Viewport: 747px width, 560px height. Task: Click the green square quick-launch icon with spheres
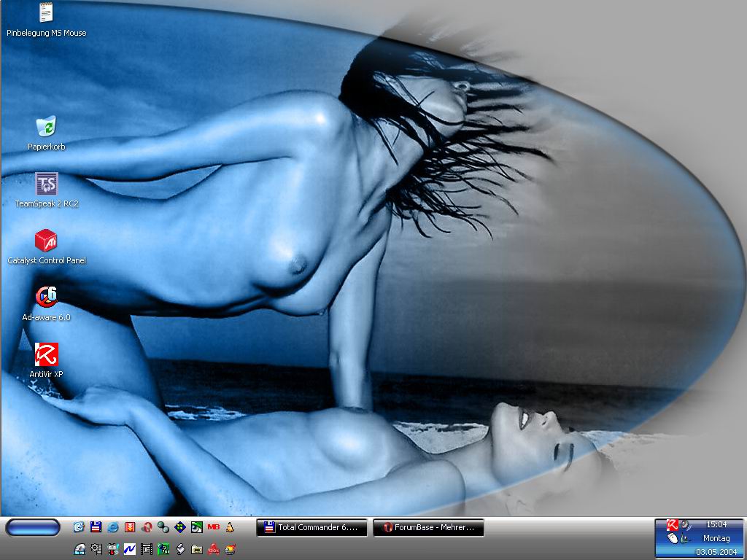[x=163, y=549]
